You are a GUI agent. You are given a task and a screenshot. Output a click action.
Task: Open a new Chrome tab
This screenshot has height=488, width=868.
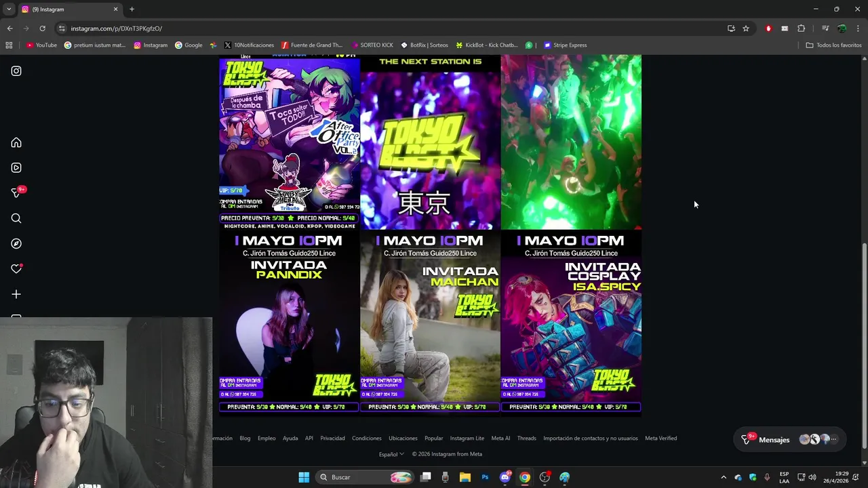pyautogui.click(x=132, y=9)
